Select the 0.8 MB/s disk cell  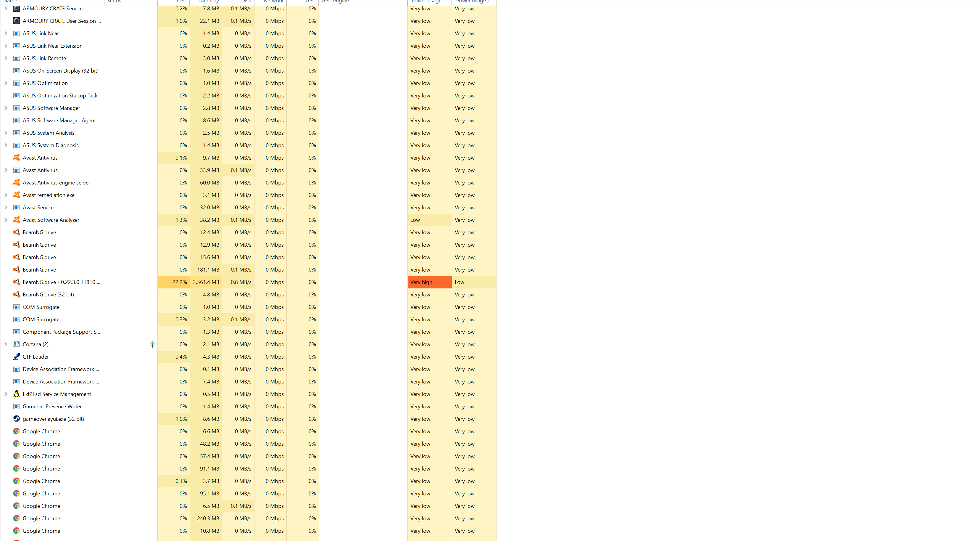click(238, 282)
